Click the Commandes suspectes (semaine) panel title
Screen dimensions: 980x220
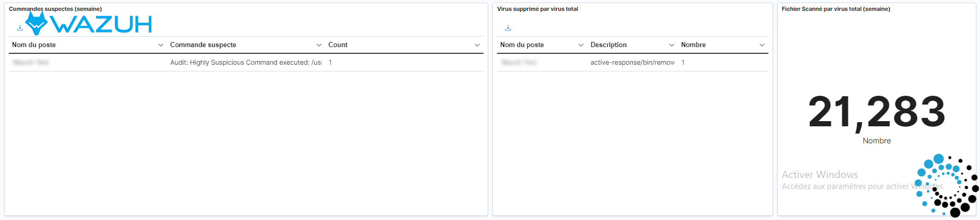coord(56,9)
